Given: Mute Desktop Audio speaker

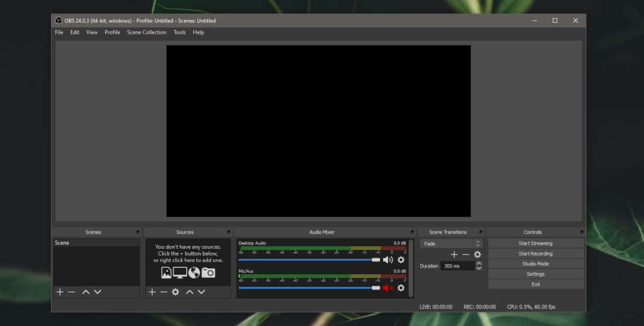Looking at the screenshot, I should click(x=388, y=260).
